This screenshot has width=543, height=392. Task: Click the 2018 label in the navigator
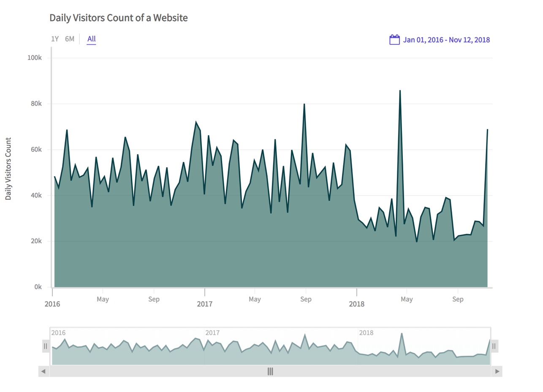click(x=366, y=333)
